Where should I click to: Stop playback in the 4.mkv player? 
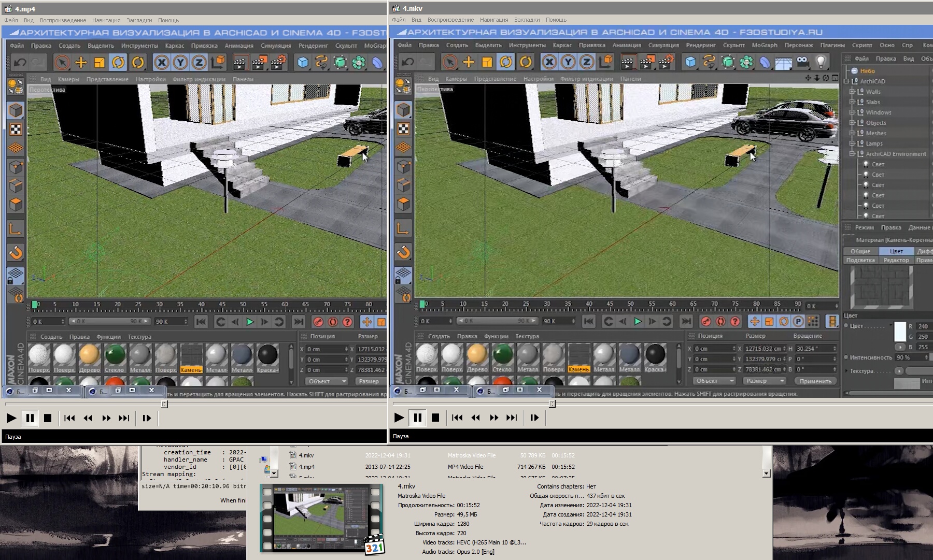pos(435,418)
